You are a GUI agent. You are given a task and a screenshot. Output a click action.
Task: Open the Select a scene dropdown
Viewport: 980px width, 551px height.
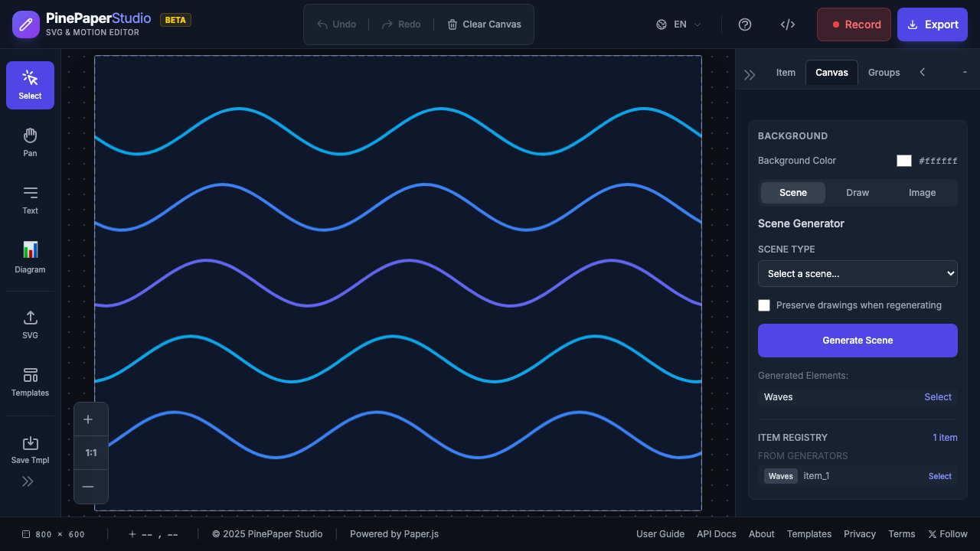click(857, 273)
